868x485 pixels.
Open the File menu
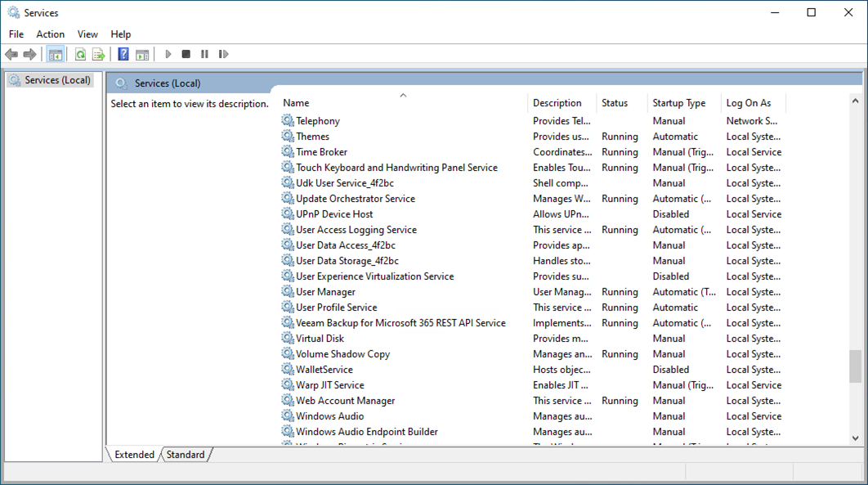(x=16, y=34)
